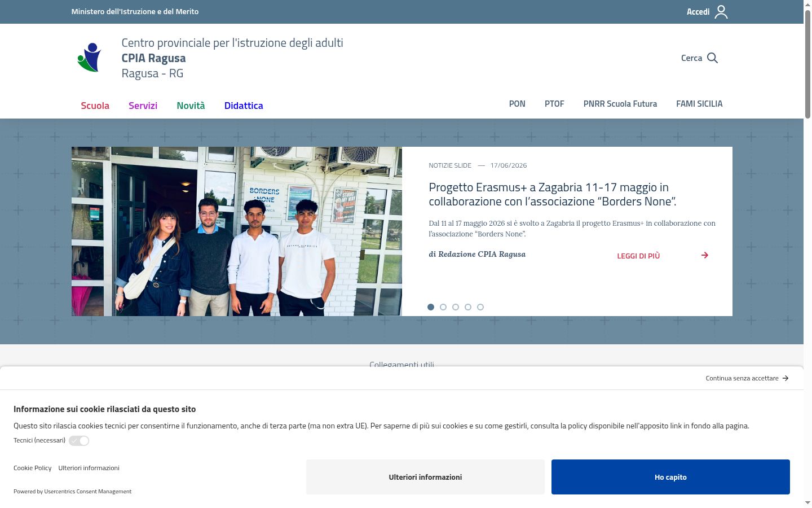Open the Cookie Policy link
The image size is (812, 508).
coord(32,468)
